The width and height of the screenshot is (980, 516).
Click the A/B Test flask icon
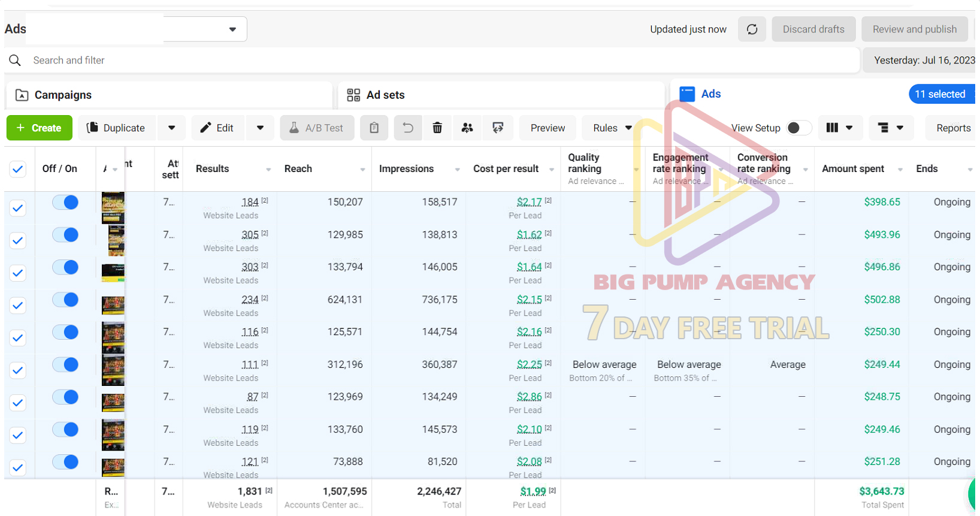coord(294,128)
